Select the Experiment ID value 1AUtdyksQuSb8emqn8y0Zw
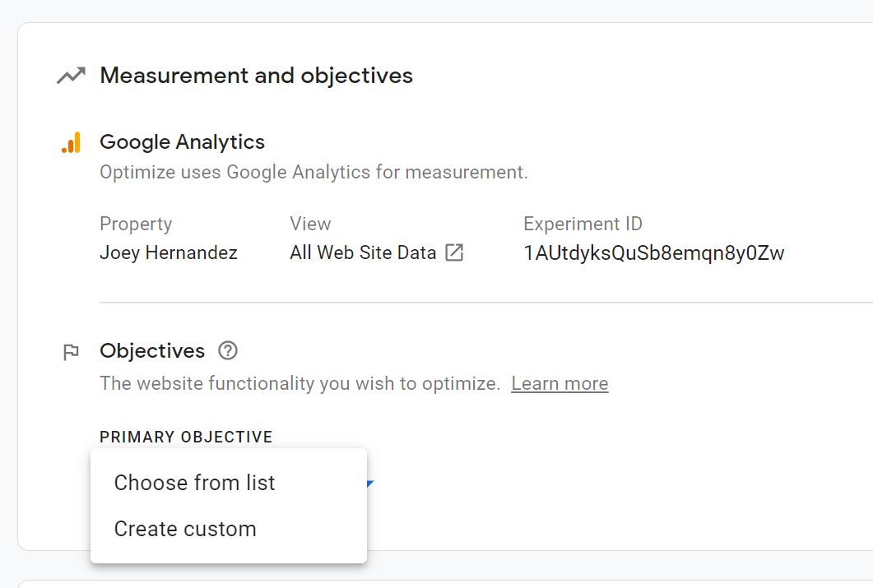The image size is (873, 588). (x=653, y=253)
